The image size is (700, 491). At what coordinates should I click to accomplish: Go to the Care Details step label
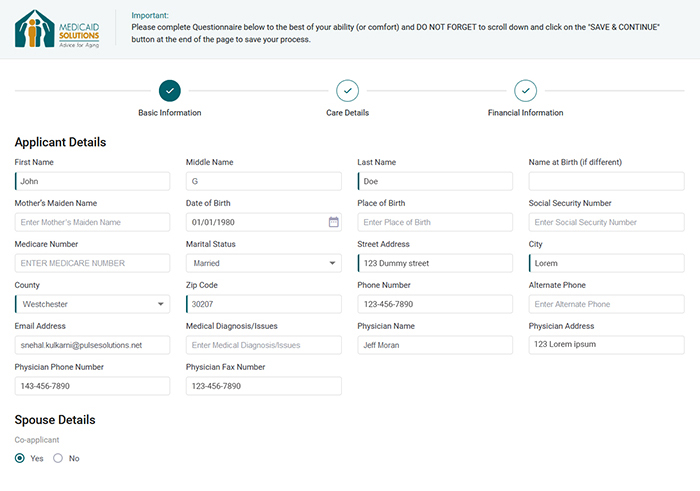coord(347,113)
